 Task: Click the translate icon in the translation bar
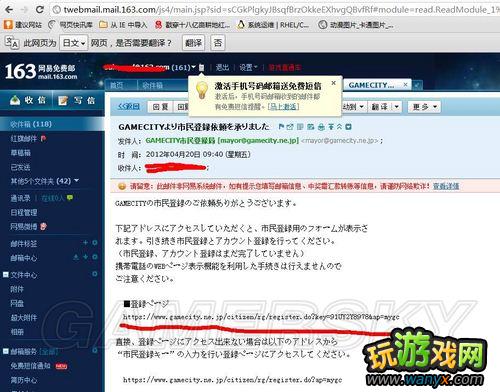[12, 43]
